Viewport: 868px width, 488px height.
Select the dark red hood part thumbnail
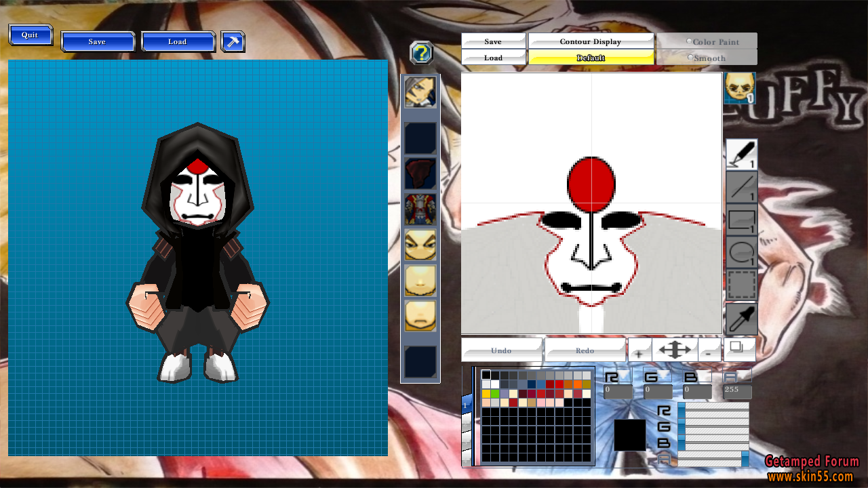tap(420, 174)
